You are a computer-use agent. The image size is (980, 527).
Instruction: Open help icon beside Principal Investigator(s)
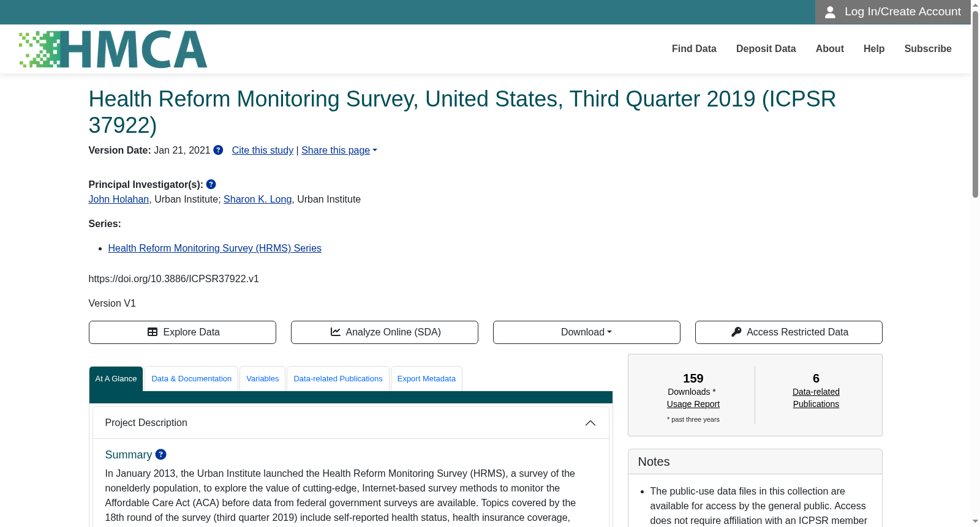tap(211, 184)
